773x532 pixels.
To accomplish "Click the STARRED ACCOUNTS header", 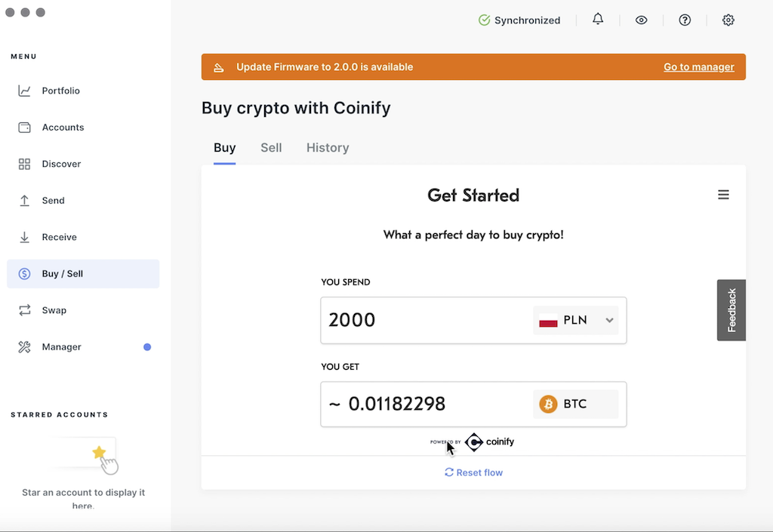I will 59,415.
